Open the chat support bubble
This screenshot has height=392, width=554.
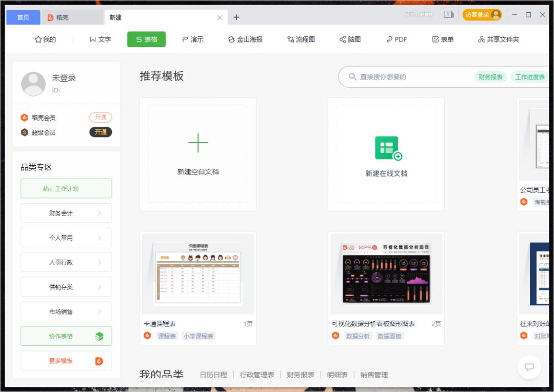pyautogui.click(x=529, y=368)
